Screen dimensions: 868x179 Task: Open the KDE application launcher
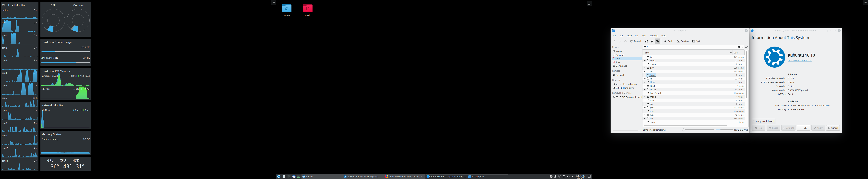(279, 177)
